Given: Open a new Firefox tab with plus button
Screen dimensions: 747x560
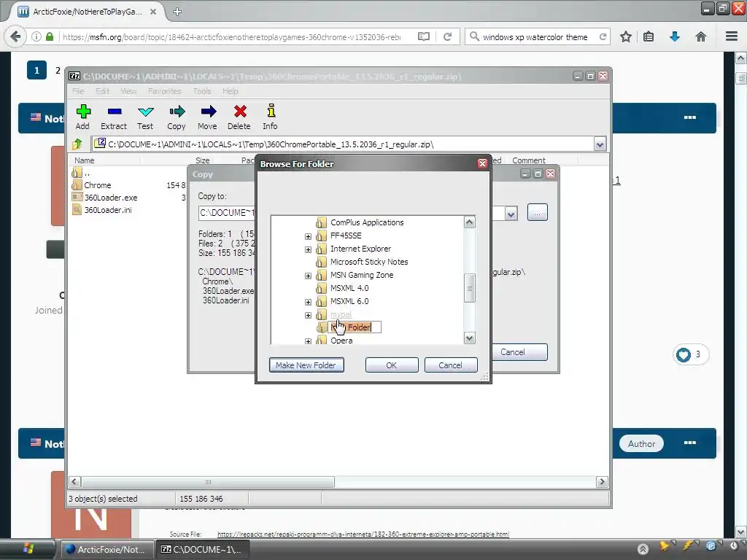Looking at the screenshot, I should [177, 12].
